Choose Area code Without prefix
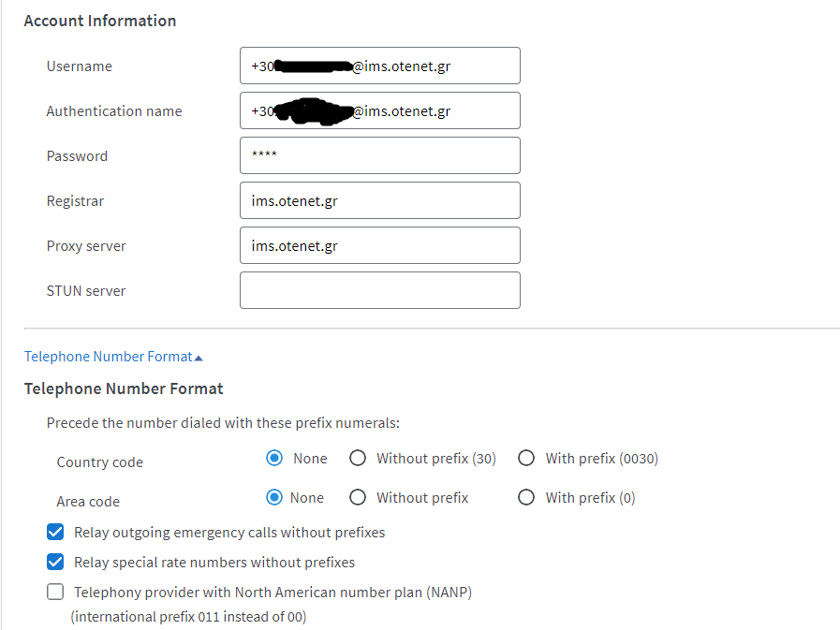Screen dimensions: 840x630 point(358,498)
